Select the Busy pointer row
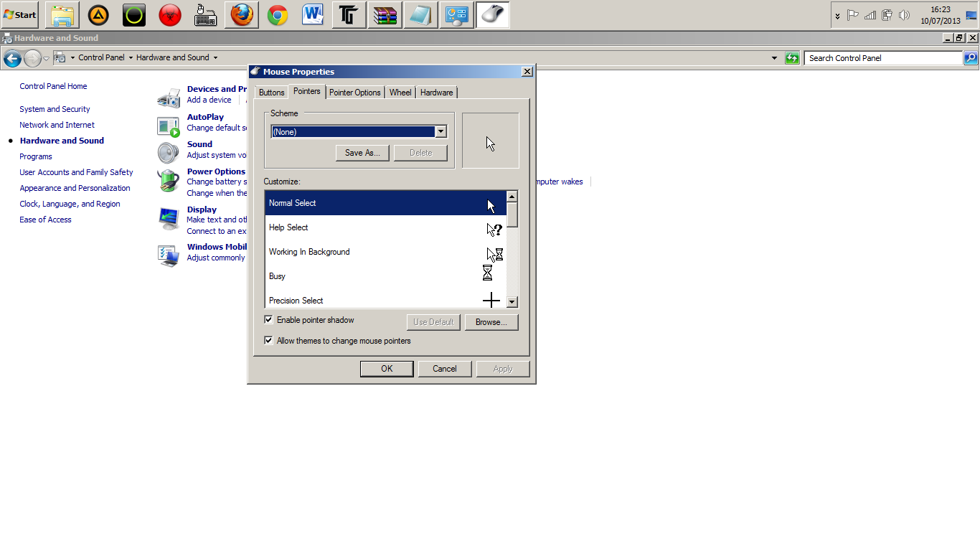980x551 pixels. coord(386,276)
